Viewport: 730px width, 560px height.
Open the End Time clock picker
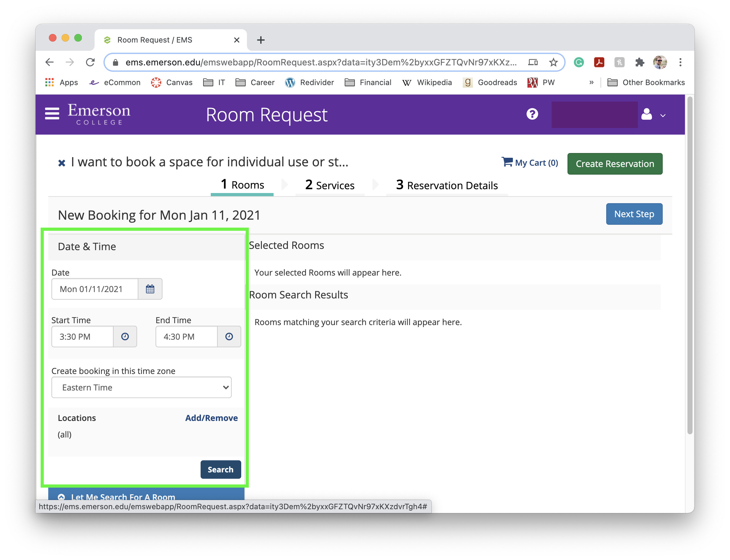(x=229, y=337)
